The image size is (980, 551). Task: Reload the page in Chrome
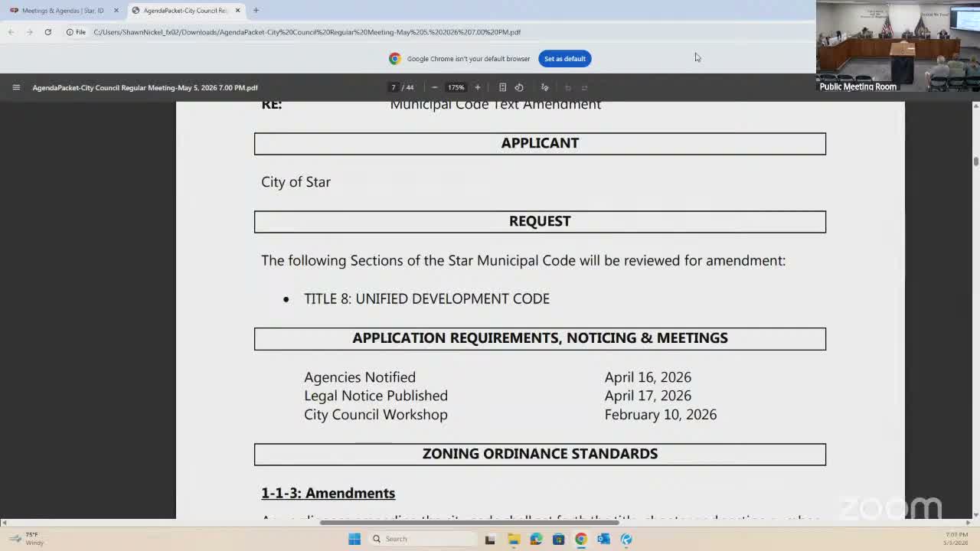[x=47, y=32]
